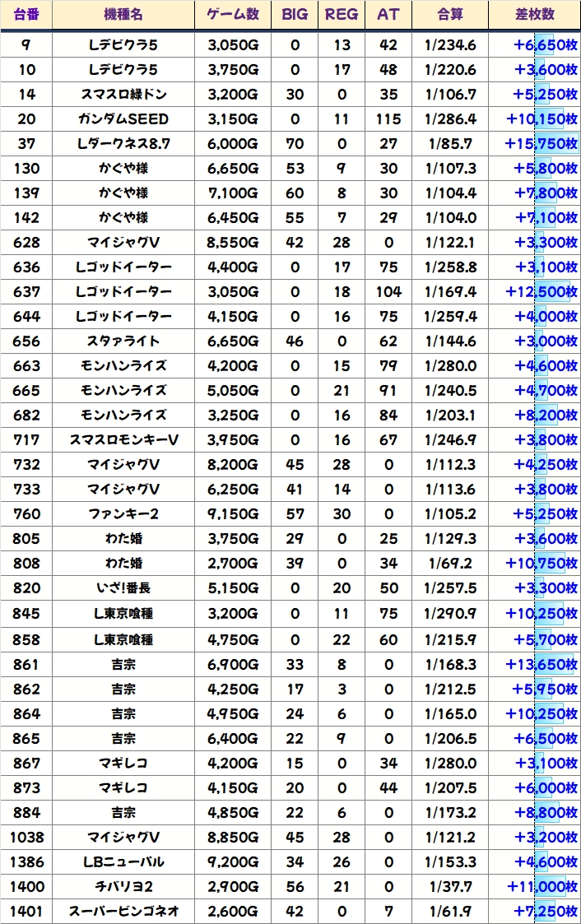Click the 1/215.9 combined rate

tap(450, 640)
